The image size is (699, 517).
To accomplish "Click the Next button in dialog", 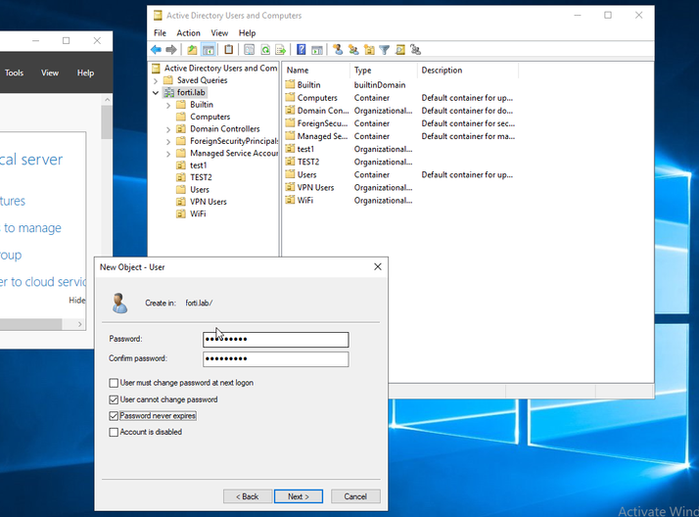I will (298, 496).
